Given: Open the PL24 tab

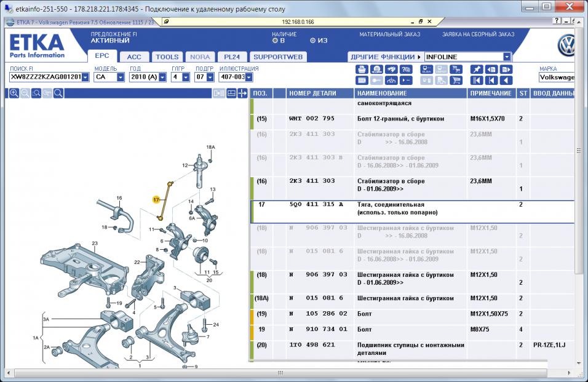Looking at the screenshot, I should (x=232, y=57).
